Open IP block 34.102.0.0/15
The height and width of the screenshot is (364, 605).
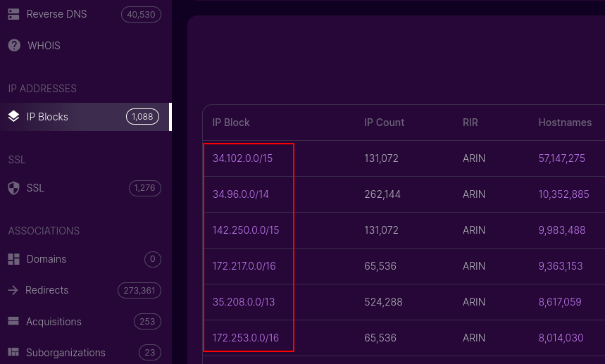pyautogui.click(x=242, y=158)
